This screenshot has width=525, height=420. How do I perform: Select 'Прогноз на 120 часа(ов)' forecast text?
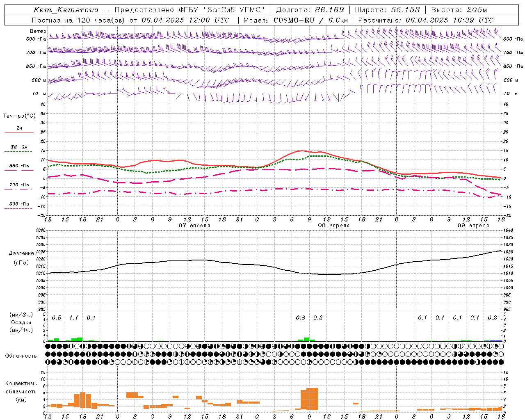(x=79, y=20)
